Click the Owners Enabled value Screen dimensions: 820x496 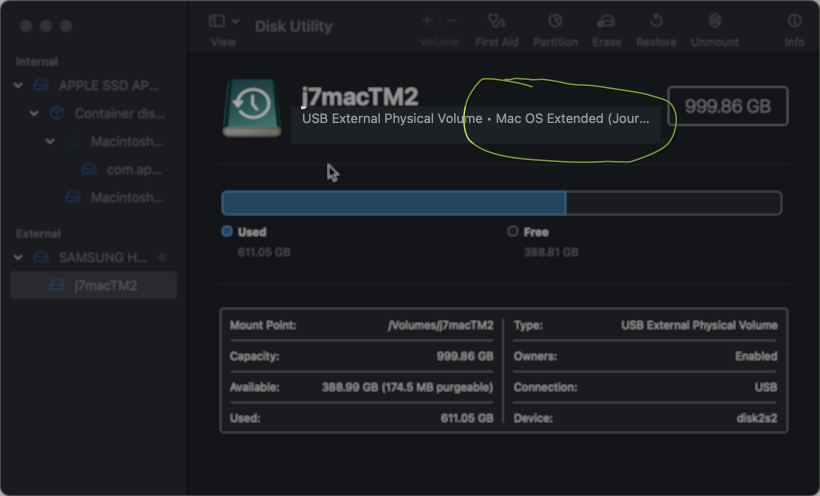(x=756, y=356)
